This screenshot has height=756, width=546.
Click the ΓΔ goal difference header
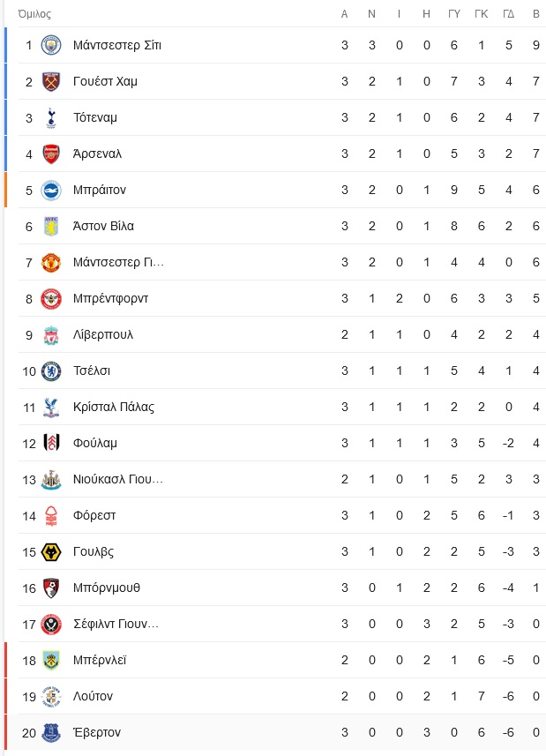point(508,14)
